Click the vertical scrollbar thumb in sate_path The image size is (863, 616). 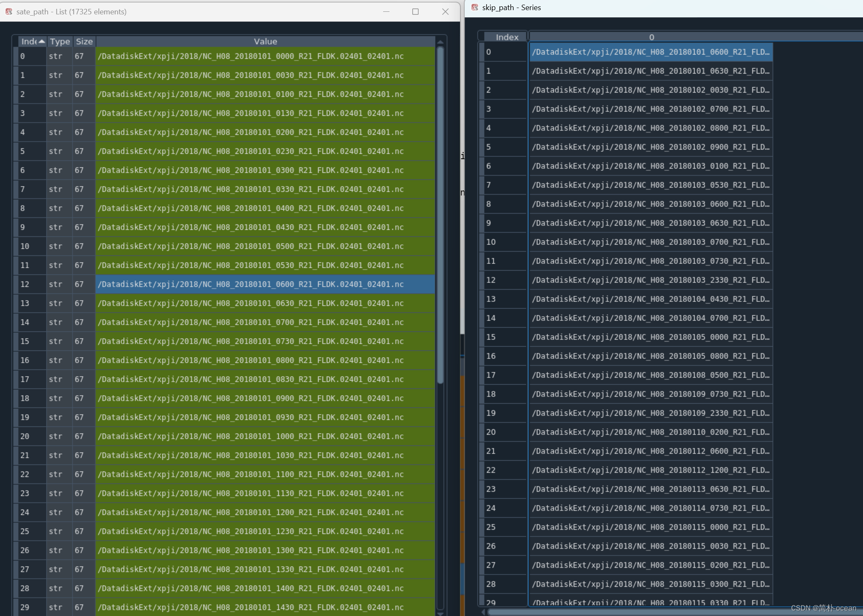coord(440,215)
